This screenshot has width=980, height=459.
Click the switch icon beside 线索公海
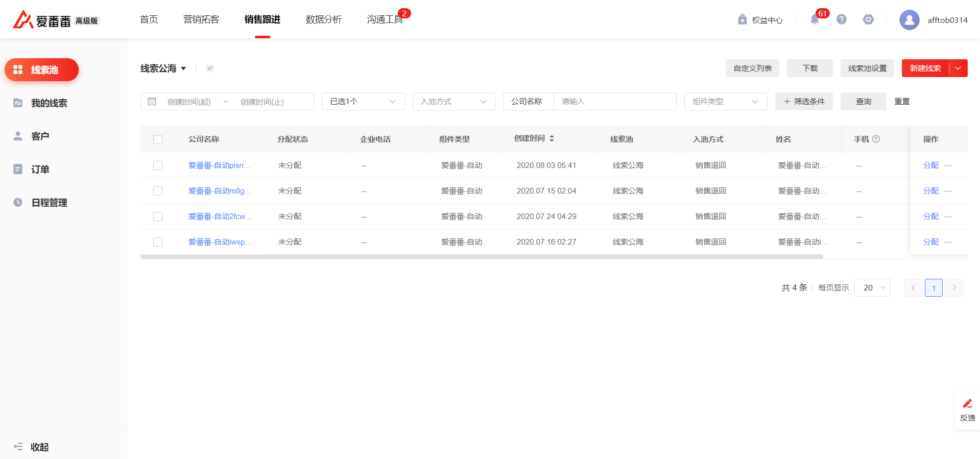pos(210,68)
